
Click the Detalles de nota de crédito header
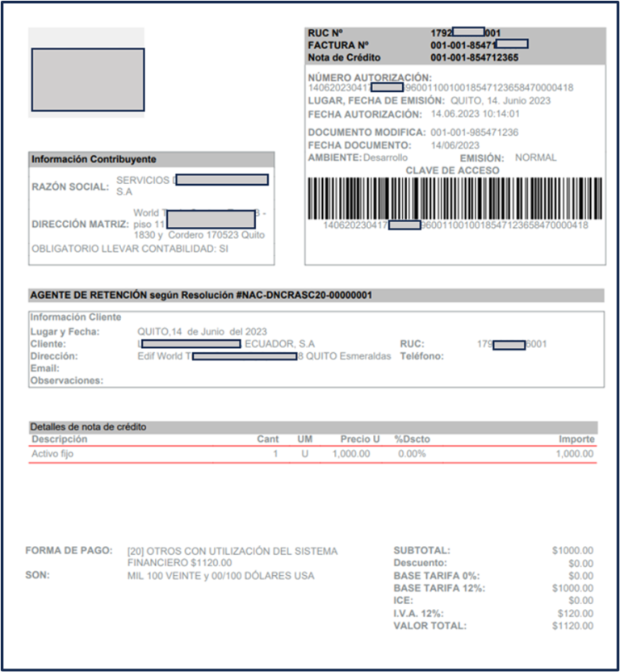[x=88, y=426]
